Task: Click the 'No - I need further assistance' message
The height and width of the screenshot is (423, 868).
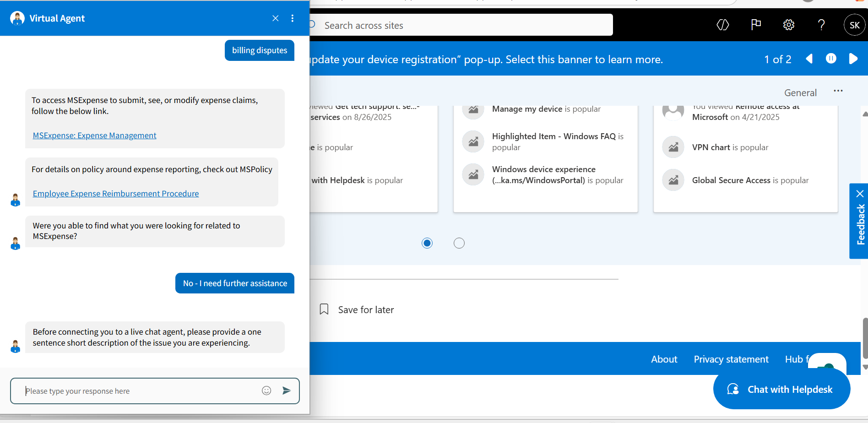Action: click(235, 283)
